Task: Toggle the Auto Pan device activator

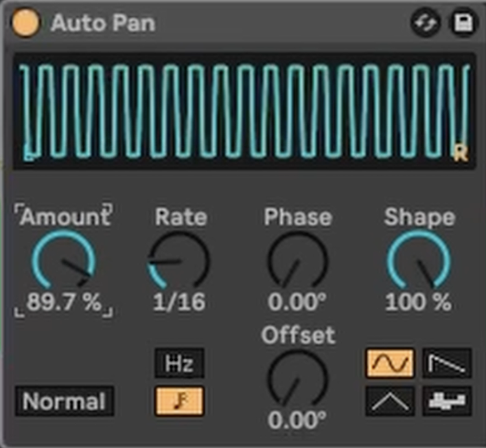Action: click(x=25, y=23)
